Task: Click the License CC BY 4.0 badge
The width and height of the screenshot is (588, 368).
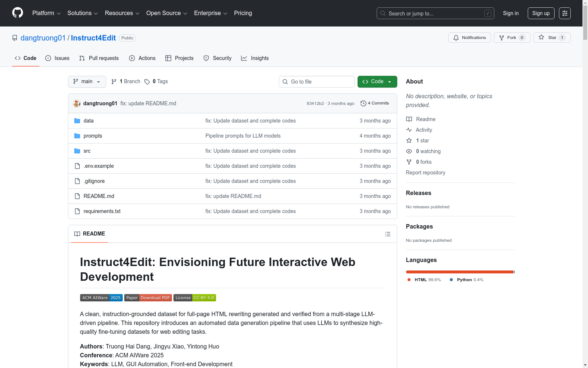Action: pyautogui.click(x=195, y=298)
